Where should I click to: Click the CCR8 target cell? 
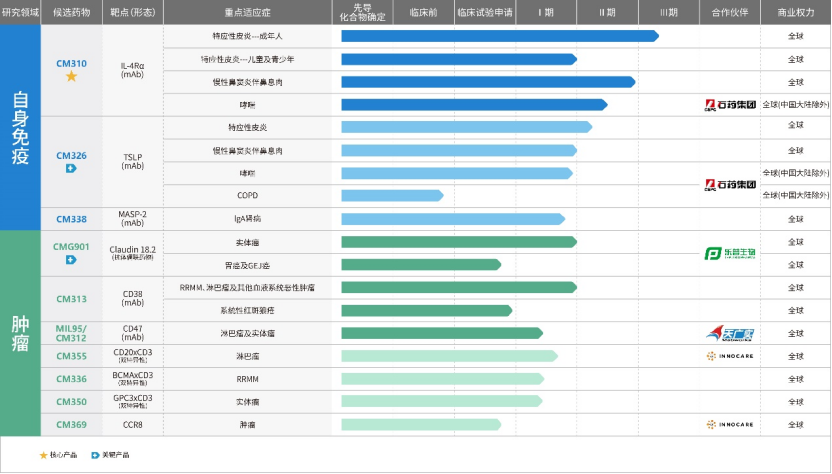133,425
